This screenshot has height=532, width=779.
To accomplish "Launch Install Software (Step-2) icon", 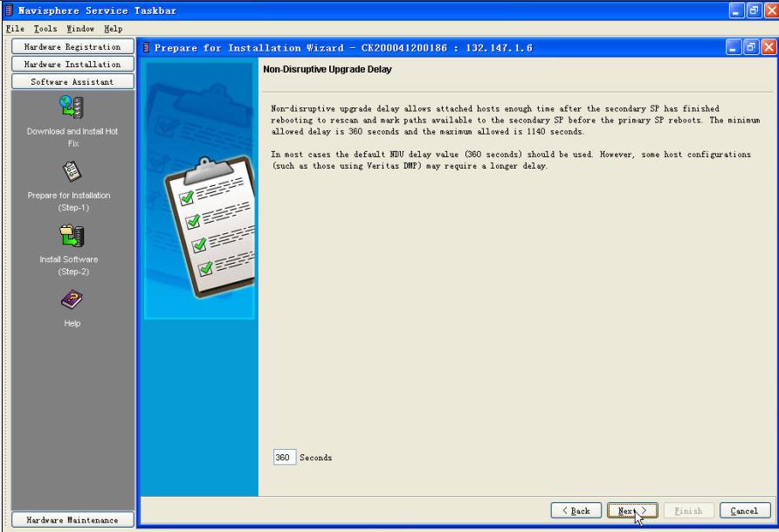I will click(x=72, y=236).
